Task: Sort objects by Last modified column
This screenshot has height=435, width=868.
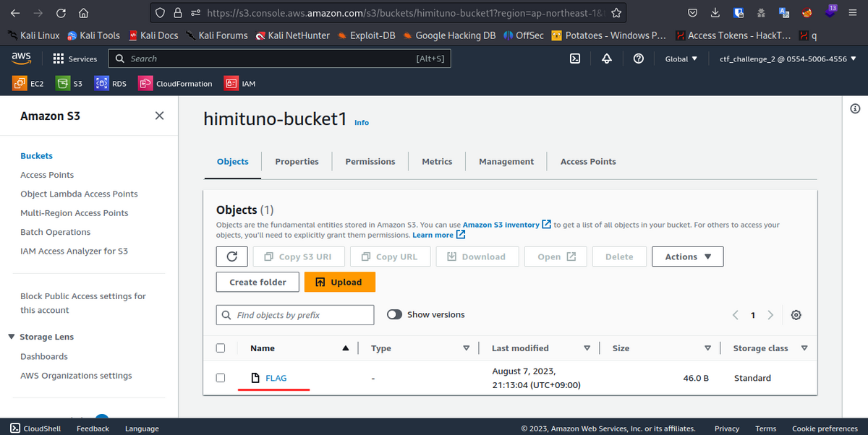Action: 541,348
